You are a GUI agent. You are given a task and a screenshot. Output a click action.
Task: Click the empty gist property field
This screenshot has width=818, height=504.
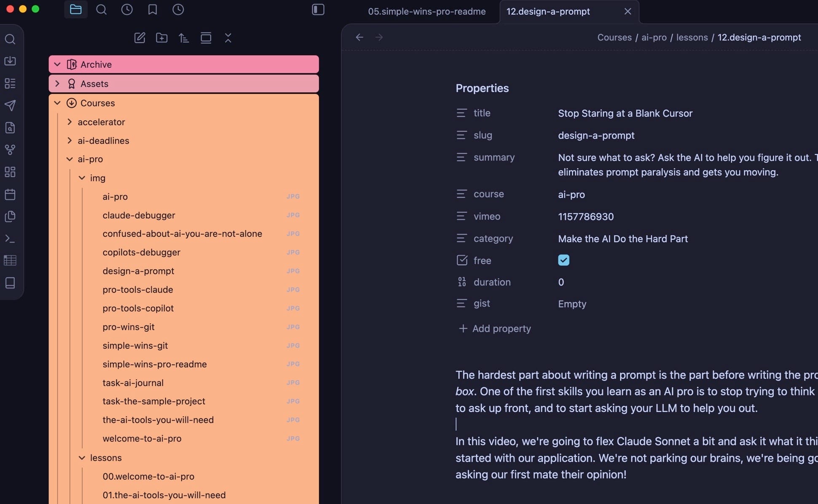pos(572,304)
